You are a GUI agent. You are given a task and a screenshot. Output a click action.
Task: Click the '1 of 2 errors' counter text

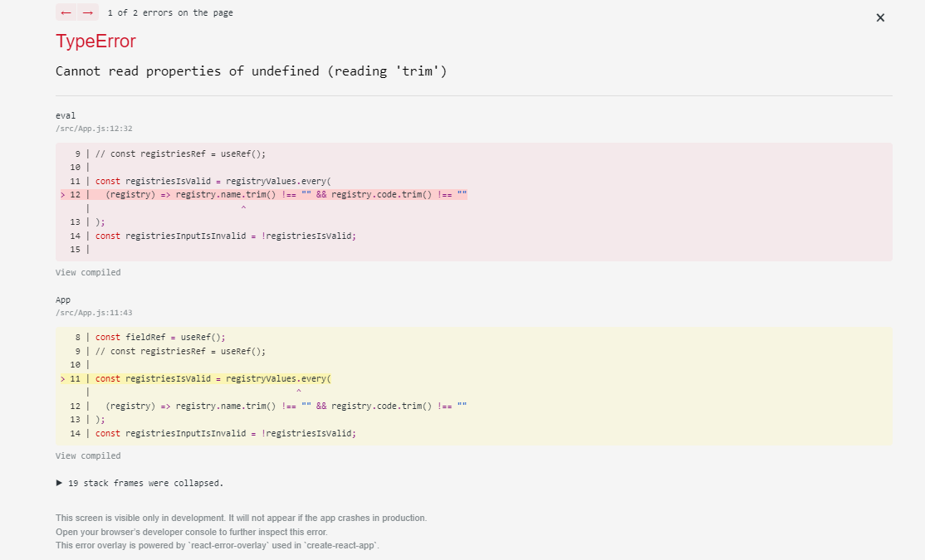pyautogui.click(x=170, y=13)
